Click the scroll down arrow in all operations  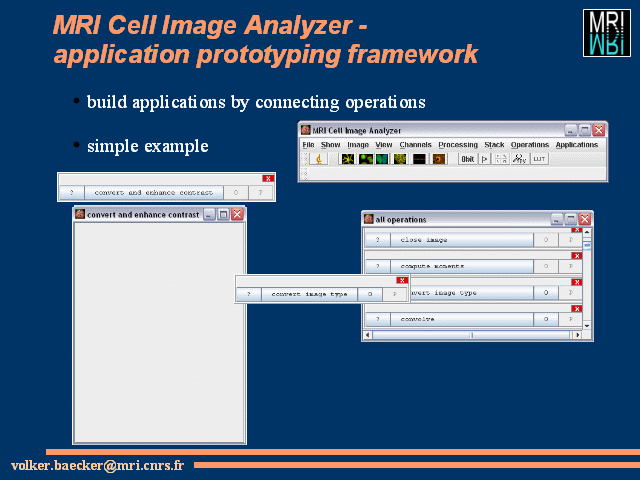click(587, 326)
